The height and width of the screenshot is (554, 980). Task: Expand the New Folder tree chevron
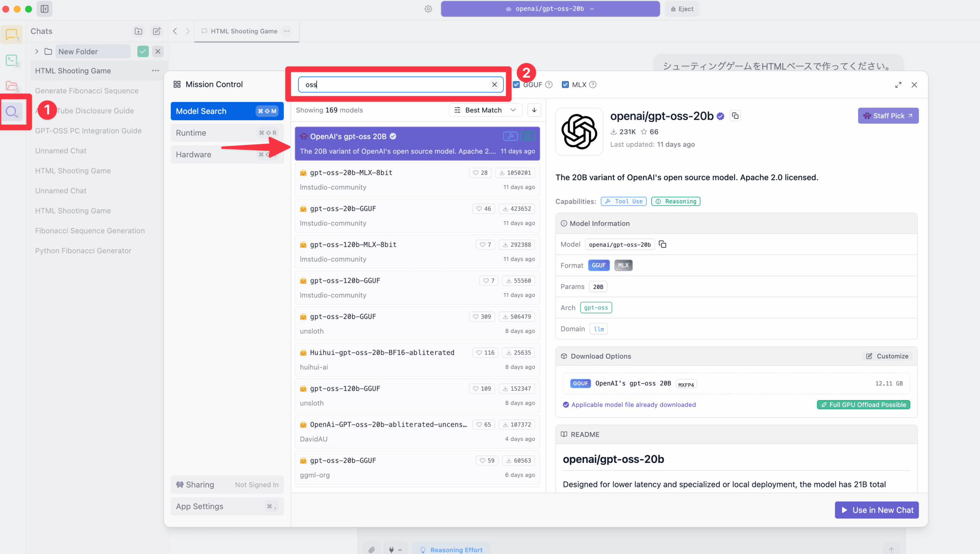(x=37, y=51)
